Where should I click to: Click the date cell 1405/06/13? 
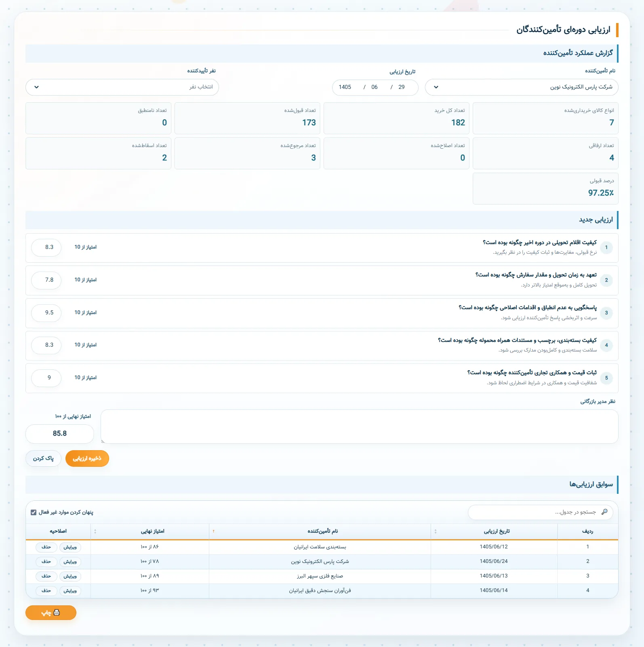[494, 576]
